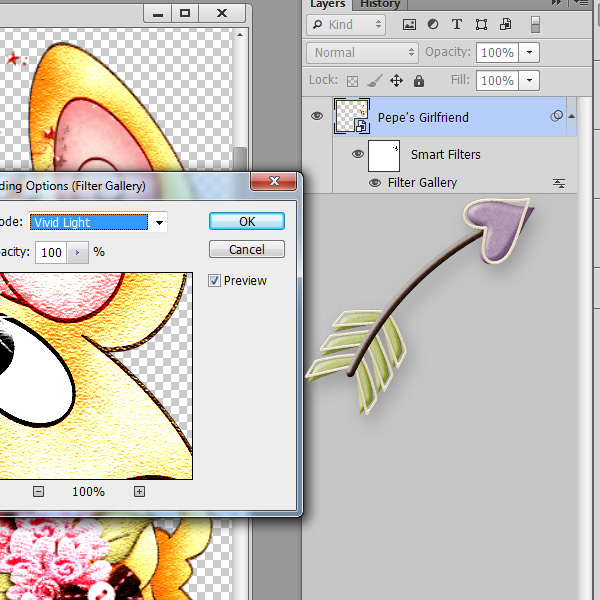The width and height of the screenshot is (600, 600).
Task: Filter layers by smart object icon
Action: coord(505,24)
